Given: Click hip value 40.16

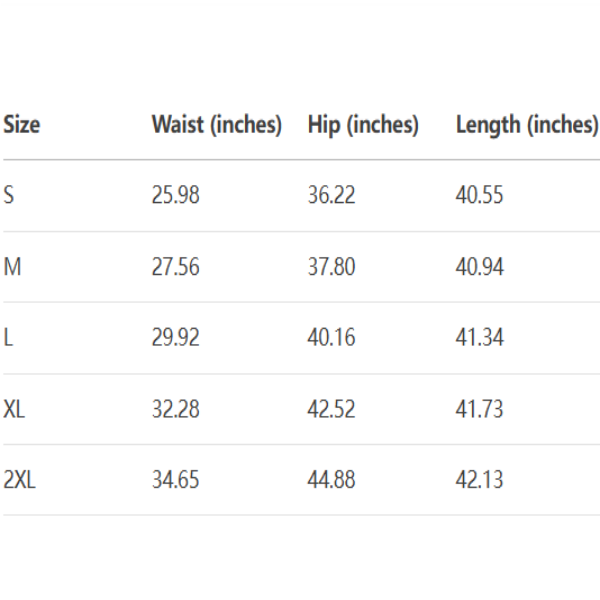Looking at the screenshot, I should (331, 338).
